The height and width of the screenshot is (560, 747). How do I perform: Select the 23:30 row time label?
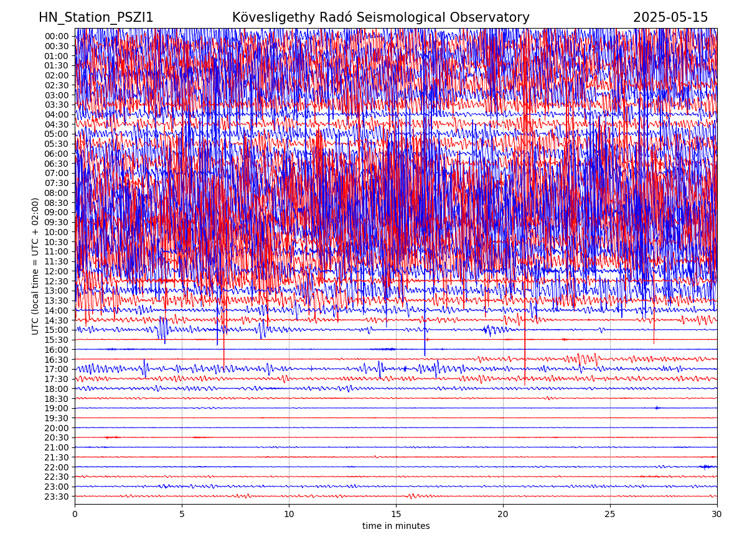click(57, 497)
